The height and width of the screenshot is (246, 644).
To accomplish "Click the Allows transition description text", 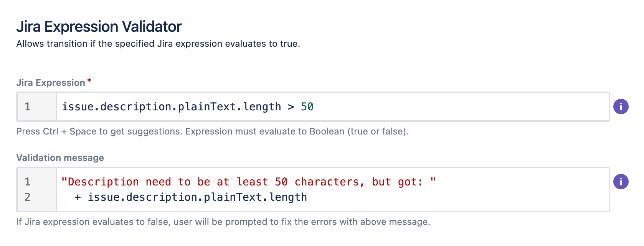I will click(158, 44).
